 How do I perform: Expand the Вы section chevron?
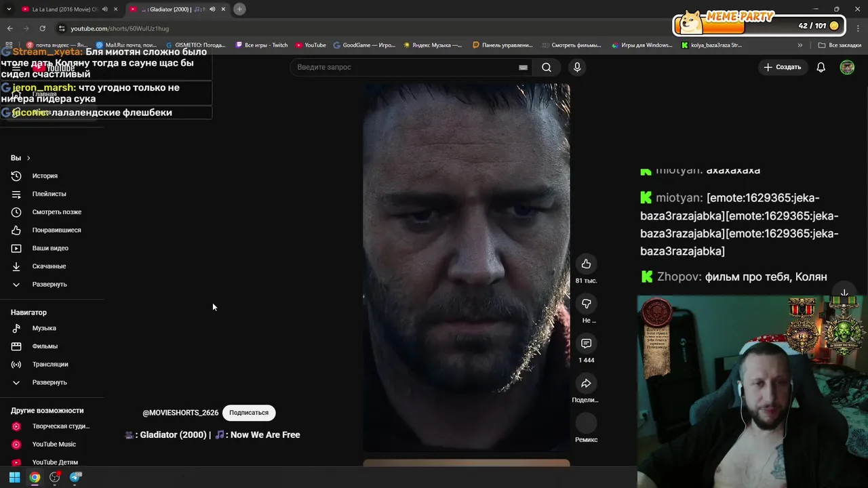click(28, 158)
